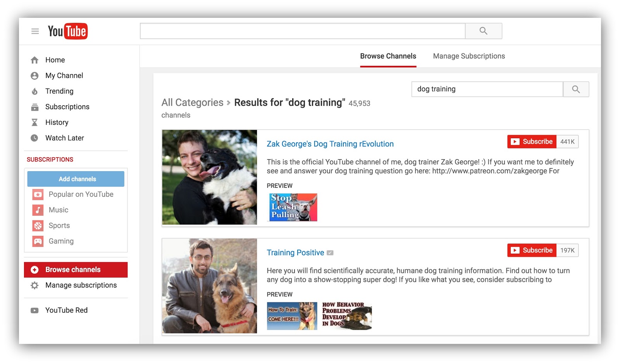Open the hamburger guide menu
The width and height of the screenshot is (620, 364).
35,31
